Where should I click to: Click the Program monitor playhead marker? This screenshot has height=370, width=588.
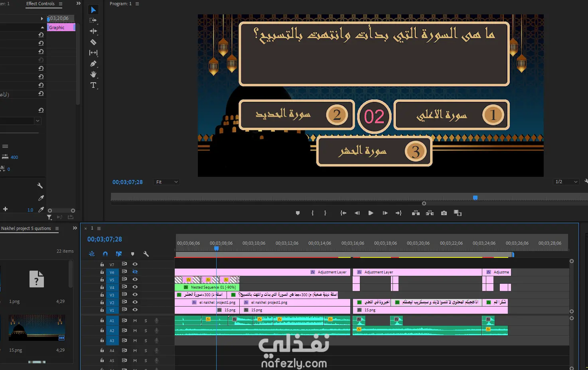475,198
